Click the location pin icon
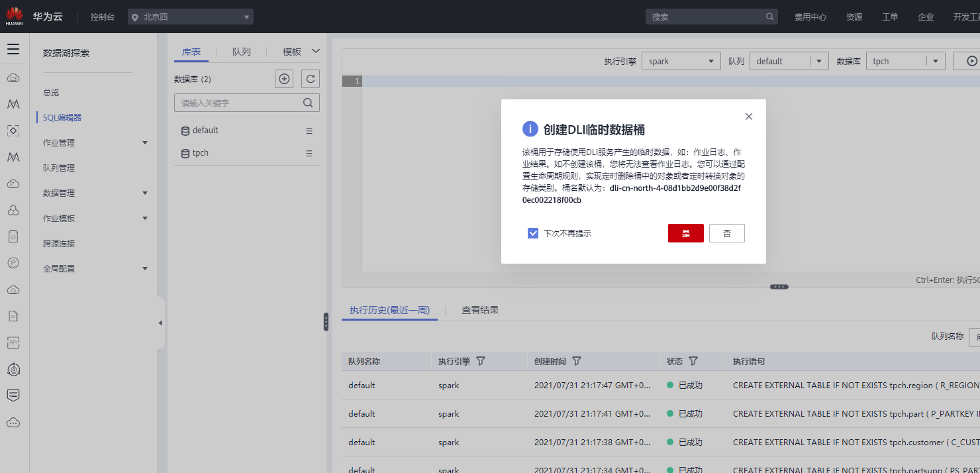980x473 pixels. (x=136, y=17)
